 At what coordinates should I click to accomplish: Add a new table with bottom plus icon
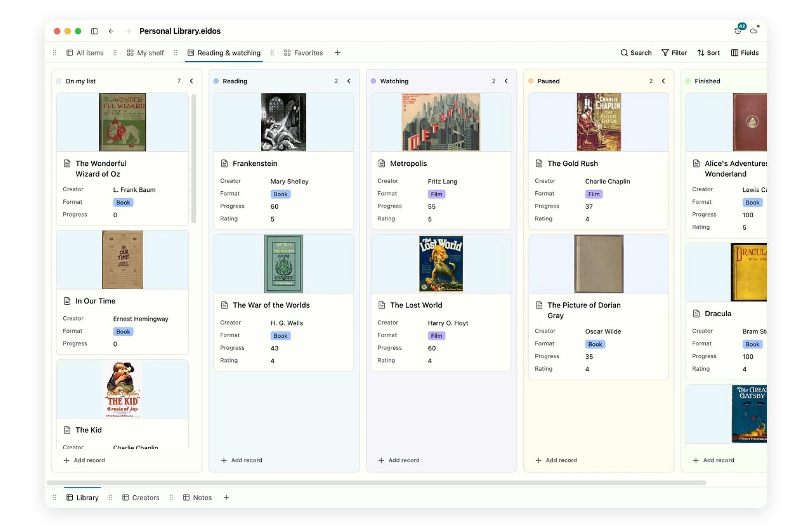[x=226, y=497]
